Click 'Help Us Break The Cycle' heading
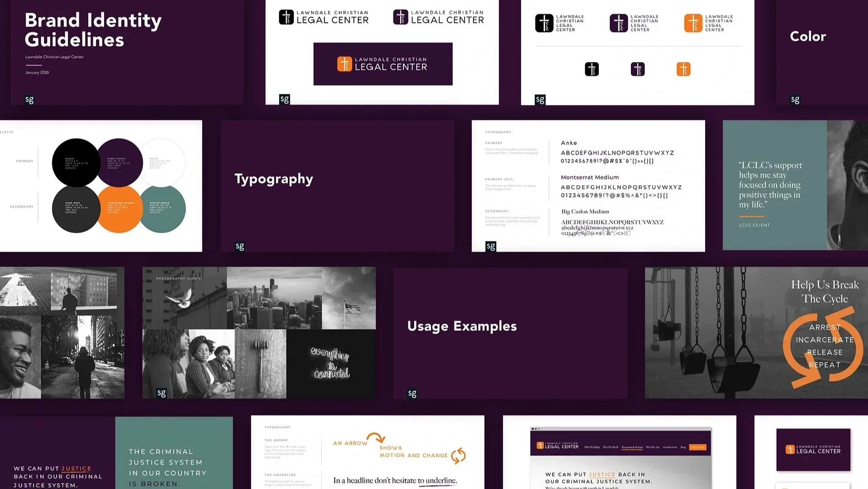Screen dimensions: 868x489 [825, 292]
